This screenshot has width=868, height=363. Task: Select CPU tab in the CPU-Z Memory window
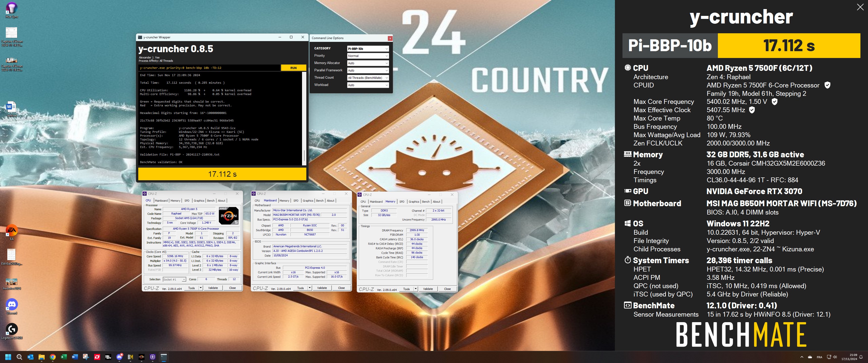pos(363,202)
